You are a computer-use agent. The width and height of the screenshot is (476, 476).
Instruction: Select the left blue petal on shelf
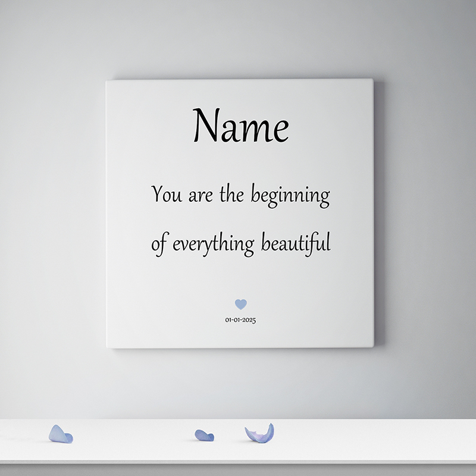click(60, 434)
